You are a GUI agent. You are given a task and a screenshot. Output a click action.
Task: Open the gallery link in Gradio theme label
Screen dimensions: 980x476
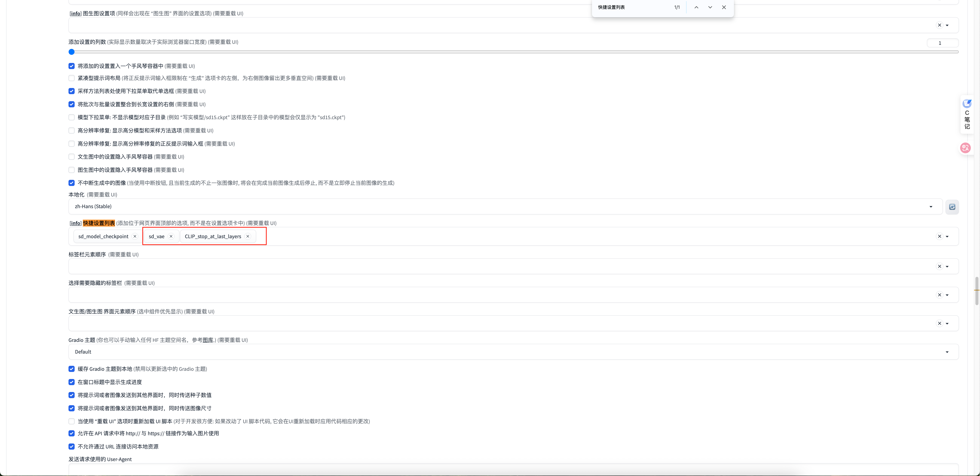tap(208, 340)
